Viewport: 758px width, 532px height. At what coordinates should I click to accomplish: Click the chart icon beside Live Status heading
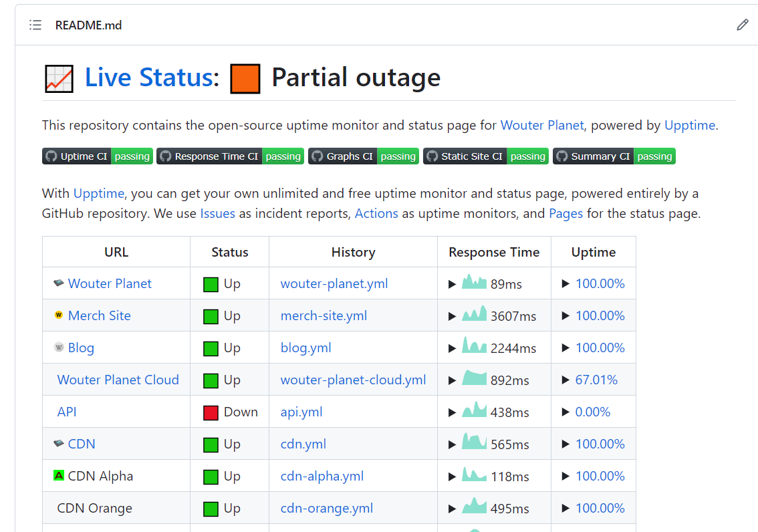point(58,77)
